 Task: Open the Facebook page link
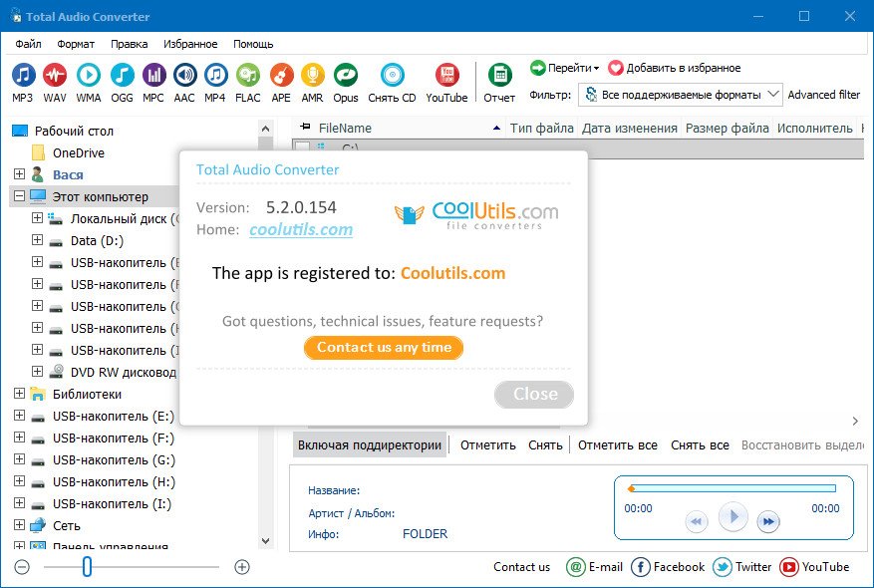point(668,567)
